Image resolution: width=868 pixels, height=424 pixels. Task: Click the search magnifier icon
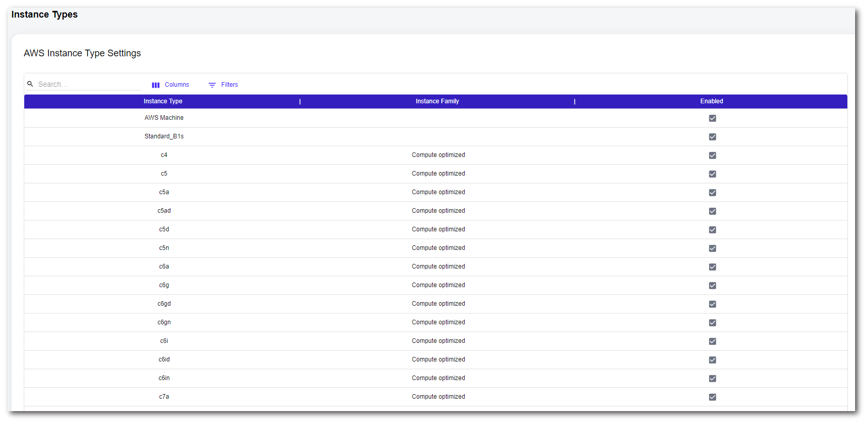[x=30, y=84]
